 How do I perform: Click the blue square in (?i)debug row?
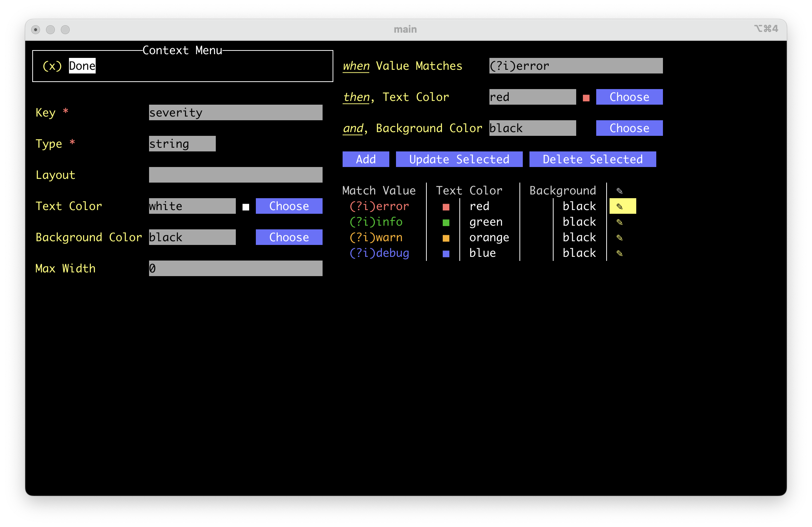446,253
